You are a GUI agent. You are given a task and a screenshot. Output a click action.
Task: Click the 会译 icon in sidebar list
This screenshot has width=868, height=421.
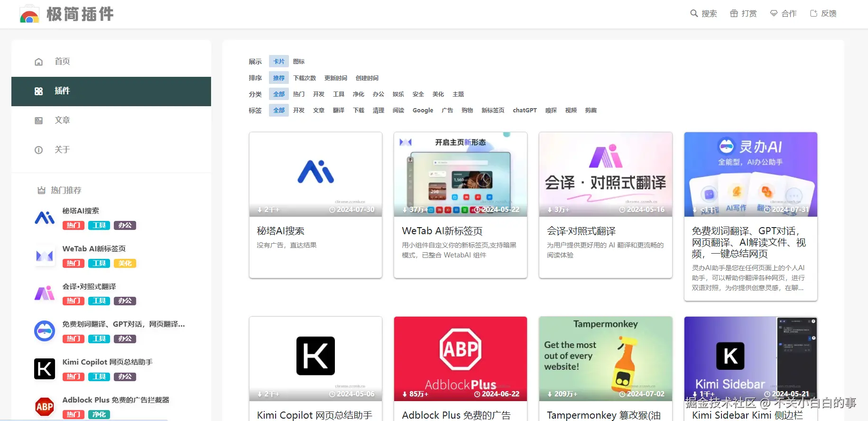(x=45, y=293)
